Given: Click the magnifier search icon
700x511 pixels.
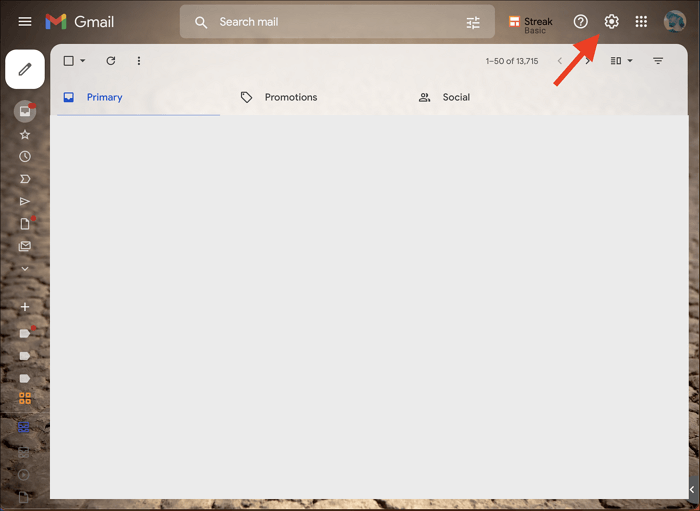Looking at the screenshot, I should point(201,22).
